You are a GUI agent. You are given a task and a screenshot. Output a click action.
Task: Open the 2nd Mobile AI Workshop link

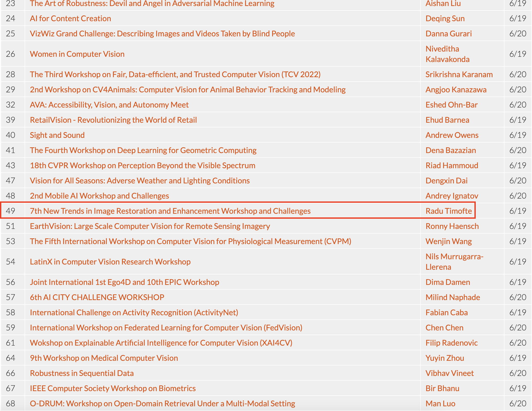(99, 196)
